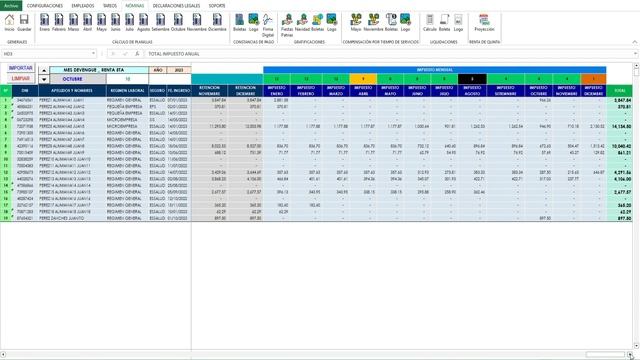Click Logo in Liquidaciones group
The width and height of the screenshot is (640, 360).
pos(458,22)
